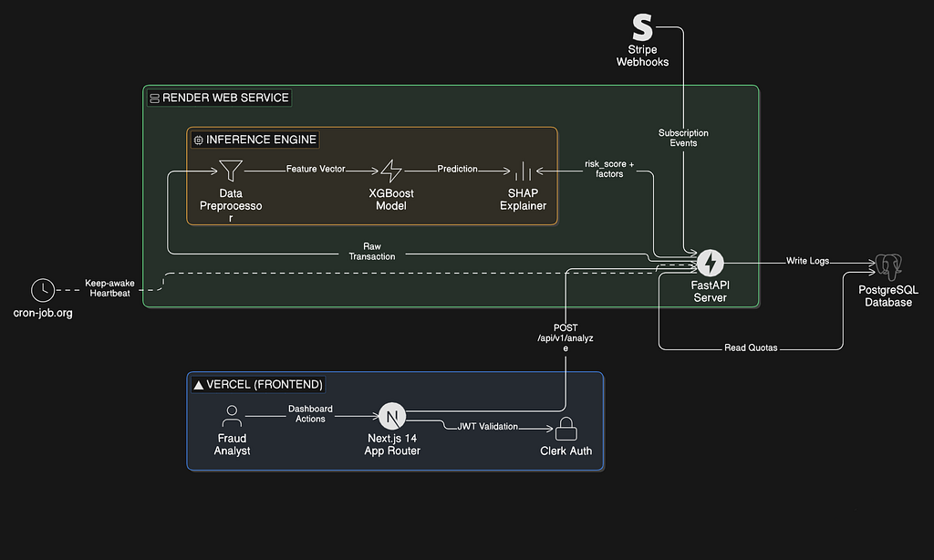934x560 pixels.
Task: Click the 'Fraud Analyst' node label
Action: [x=232, y=444]
